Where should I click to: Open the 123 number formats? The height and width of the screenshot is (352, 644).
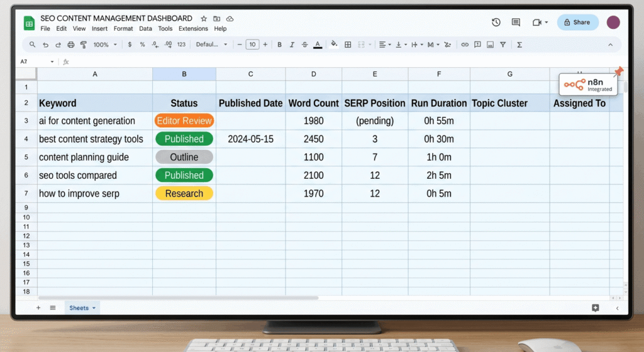click(182, 45)
